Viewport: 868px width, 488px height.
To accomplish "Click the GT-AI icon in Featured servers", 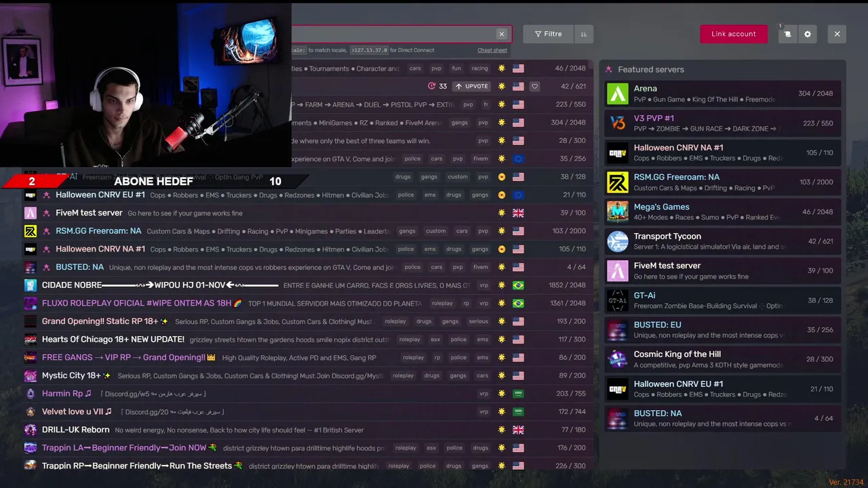I will click(x=618, y=300).
